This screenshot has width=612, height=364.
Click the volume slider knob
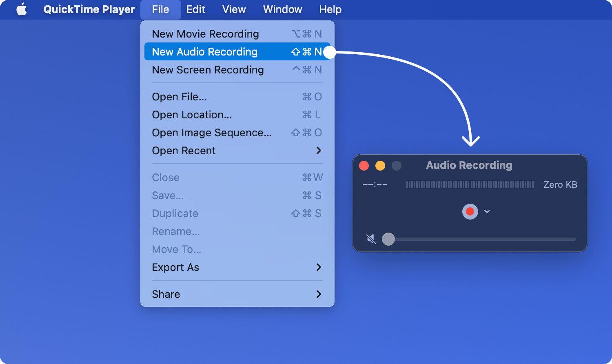point(388,239)
